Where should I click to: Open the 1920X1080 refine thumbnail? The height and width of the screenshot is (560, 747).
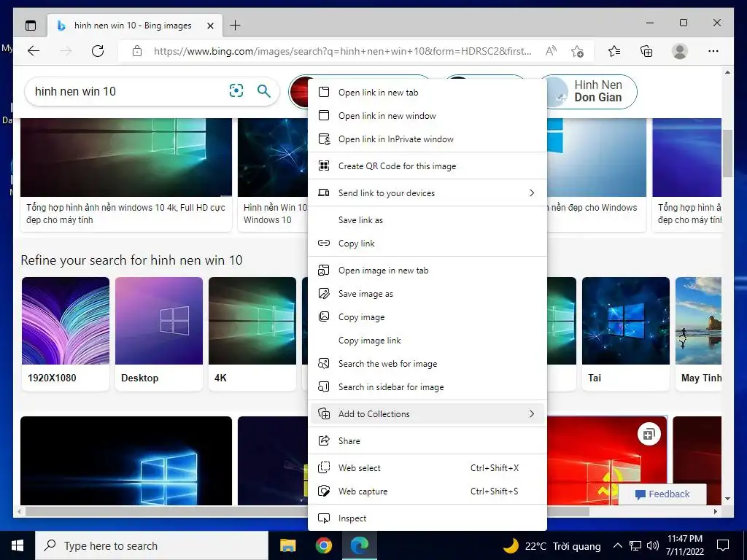(x=66, y=333)
